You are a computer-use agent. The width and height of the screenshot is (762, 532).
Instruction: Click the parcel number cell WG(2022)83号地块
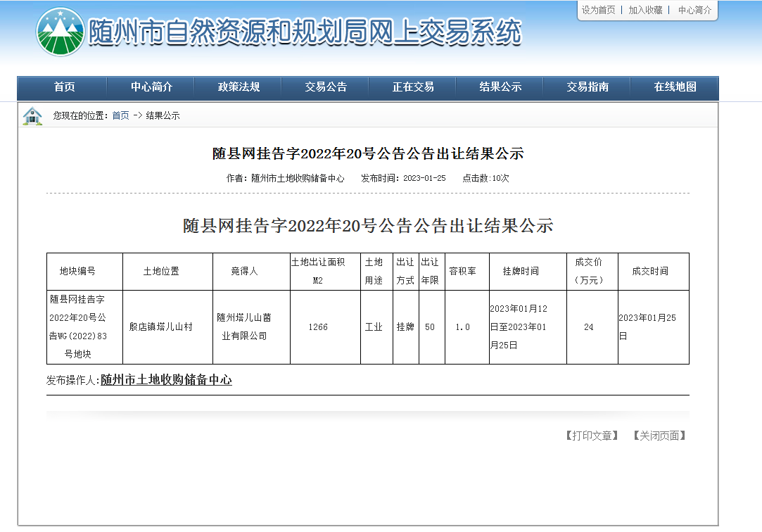pyautogui.click(x=78, y=327)
